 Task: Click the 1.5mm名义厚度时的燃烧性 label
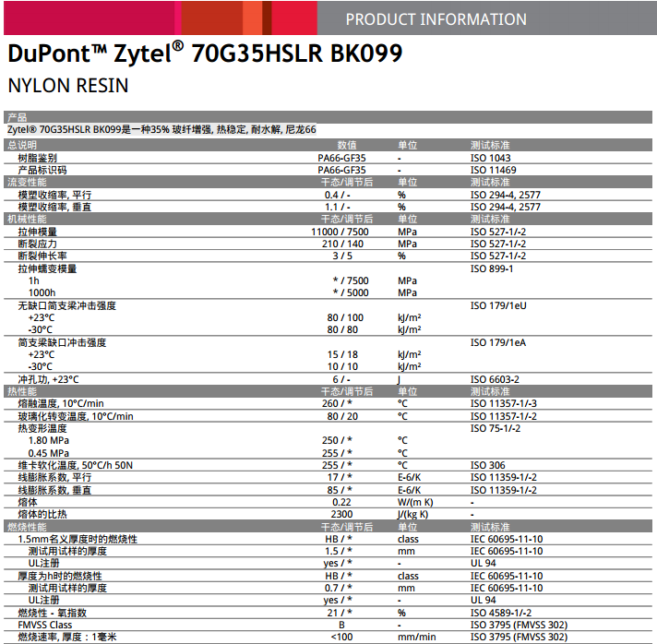(78, 539)
